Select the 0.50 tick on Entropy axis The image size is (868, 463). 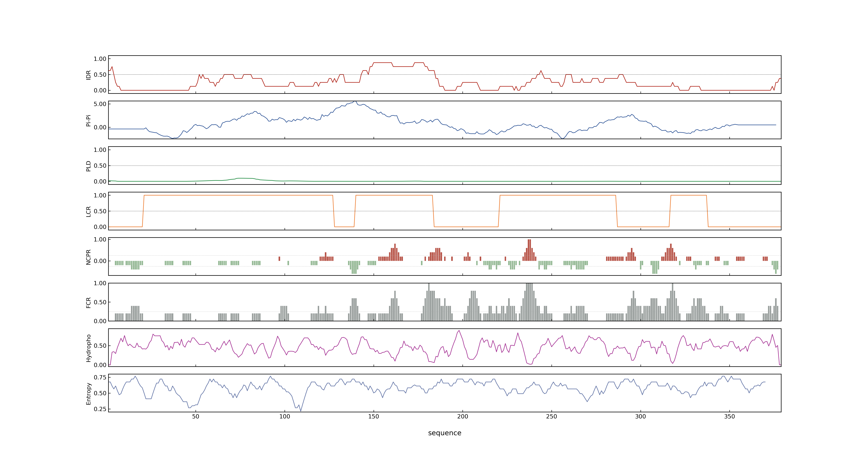(x=100, y=393)
